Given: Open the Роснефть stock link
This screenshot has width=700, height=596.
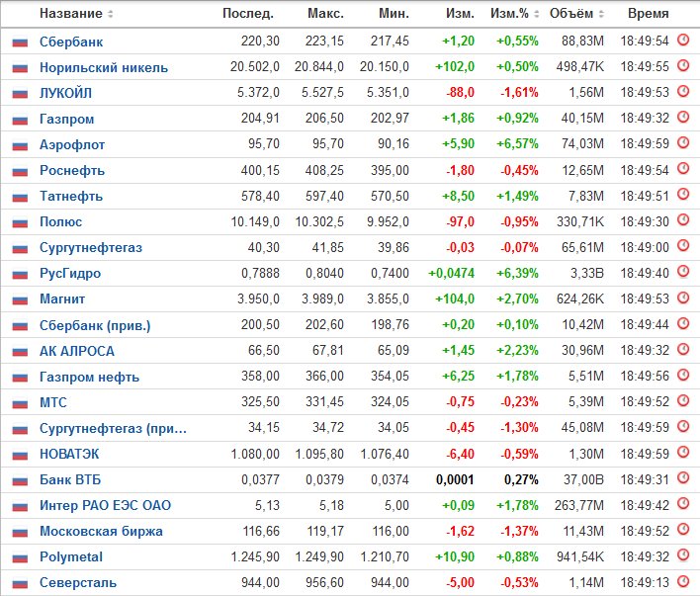Looking at the screenshot, I should point(72,170).
